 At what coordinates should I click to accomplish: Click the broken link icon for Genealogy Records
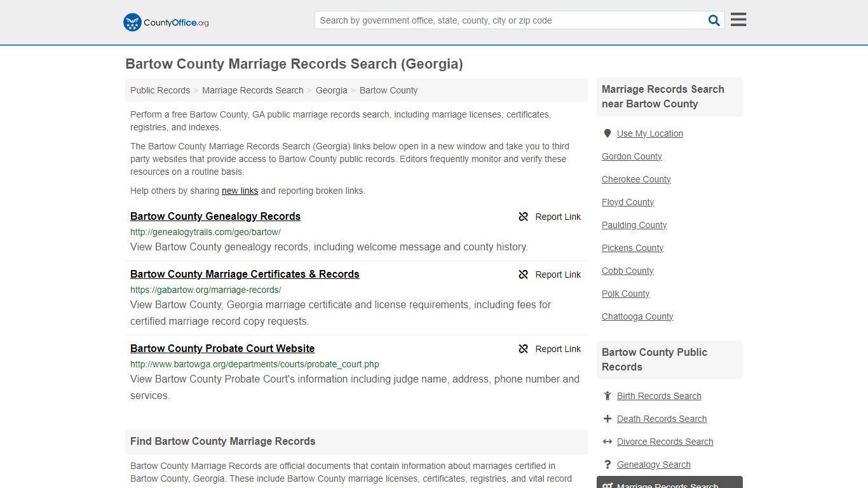point(524,217)
